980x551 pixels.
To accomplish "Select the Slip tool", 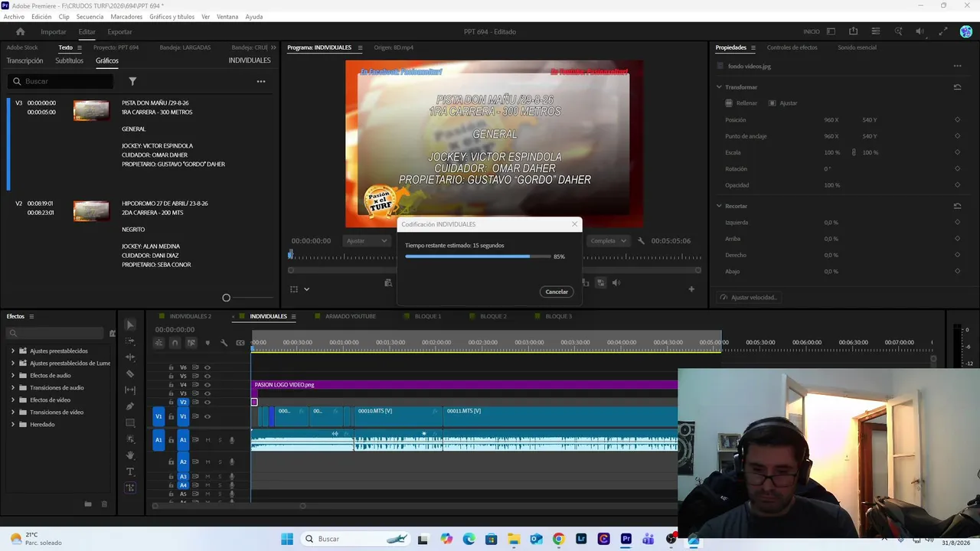I will coord(130,390).
